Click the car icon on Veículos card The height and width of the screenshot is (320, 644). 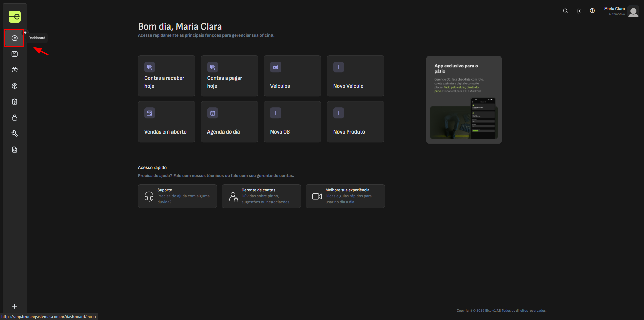276,67
